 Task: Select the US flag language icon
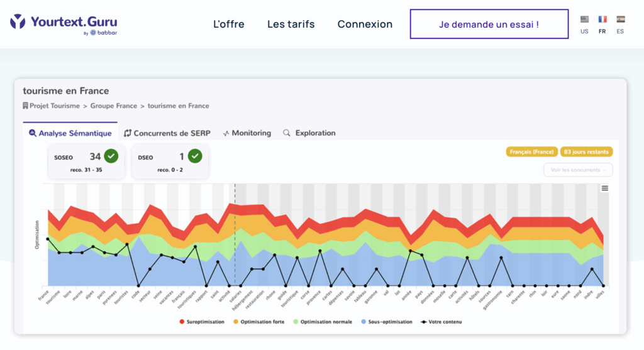coord(584,19)
